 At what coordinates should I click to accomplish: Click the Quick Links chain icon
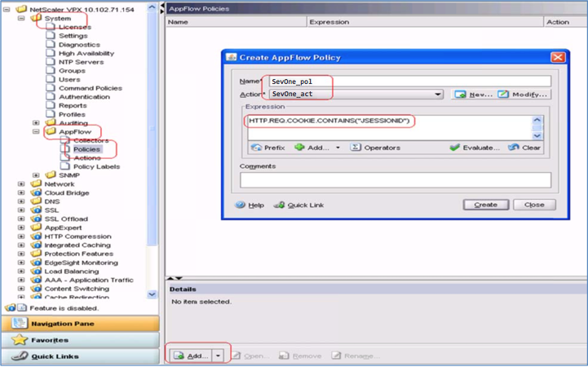[x=19, y=356]
